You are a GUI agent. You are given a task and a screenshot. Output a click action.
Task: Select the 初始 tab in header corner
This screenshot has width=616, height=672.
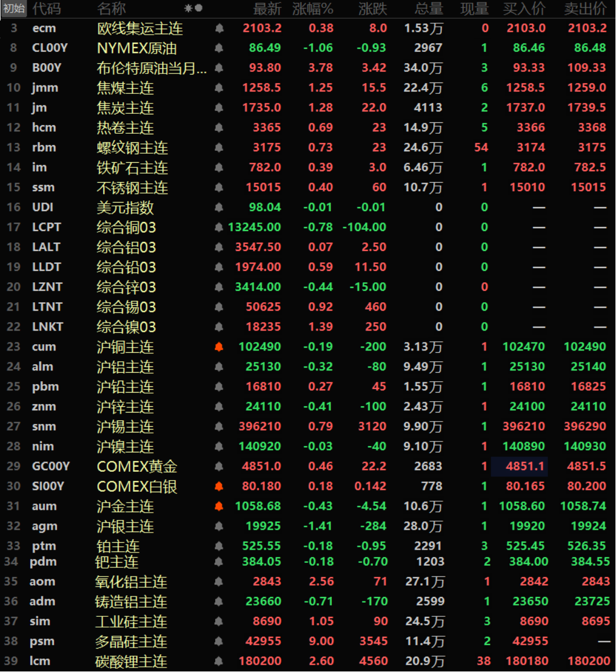[x=14, y=9]
